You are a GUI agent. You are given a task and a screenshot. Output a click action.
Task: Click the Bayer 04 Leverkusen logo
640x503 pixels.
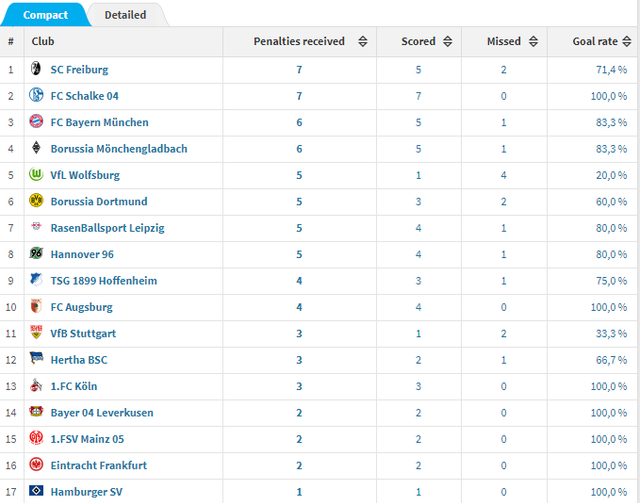[36, 411]
